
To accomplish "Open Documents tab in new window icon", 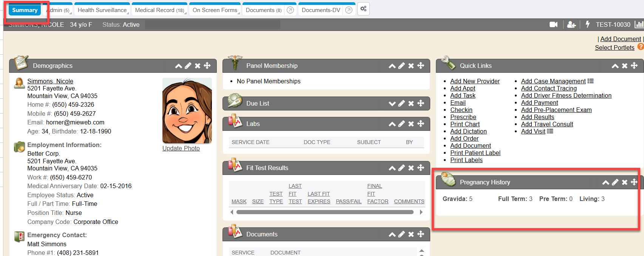I will click(290, 10).
